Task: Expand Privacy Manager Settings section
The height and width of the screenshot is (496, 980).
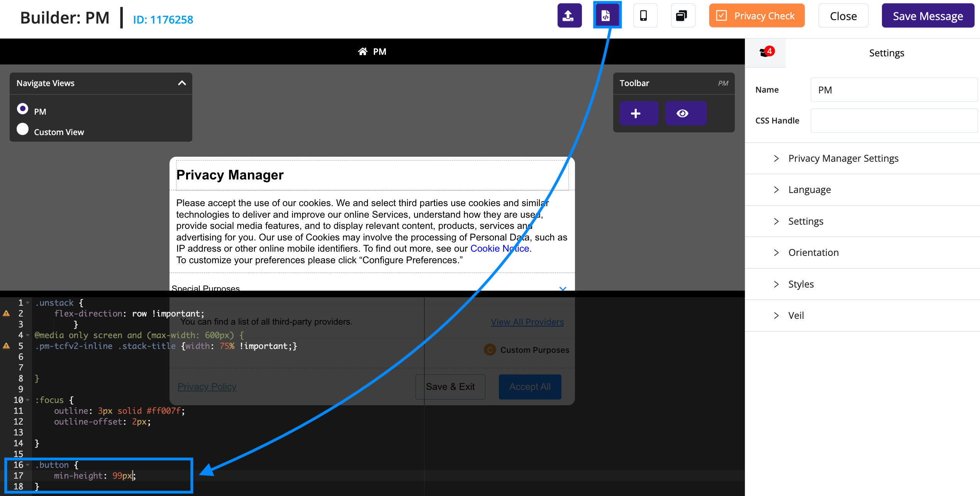Action: 862,158
